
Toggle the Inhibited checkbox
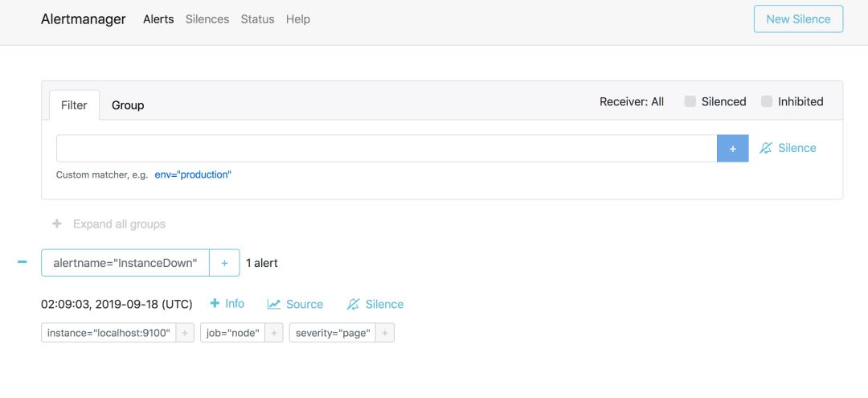pyautogui.click(x=767, y=101)
